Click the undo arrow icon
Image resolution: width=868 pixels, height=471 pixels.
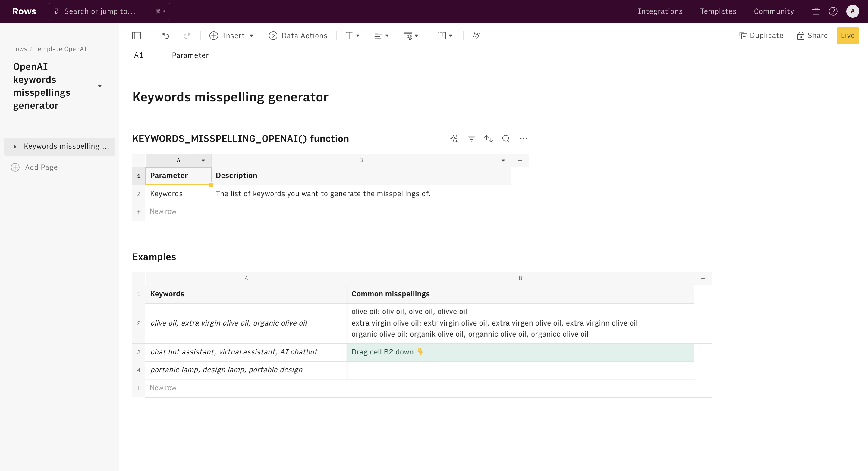click(x=165, y=36)
